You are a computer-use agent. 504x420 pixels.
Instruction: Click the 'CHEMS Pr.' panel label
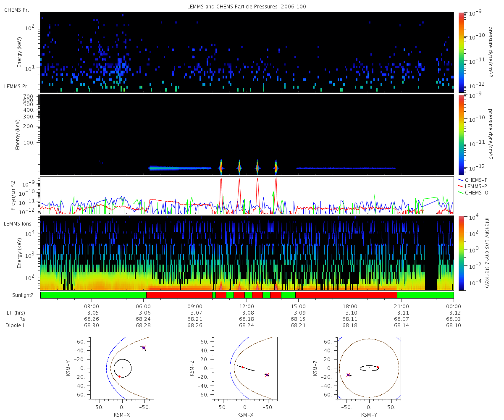coord(16,10)
